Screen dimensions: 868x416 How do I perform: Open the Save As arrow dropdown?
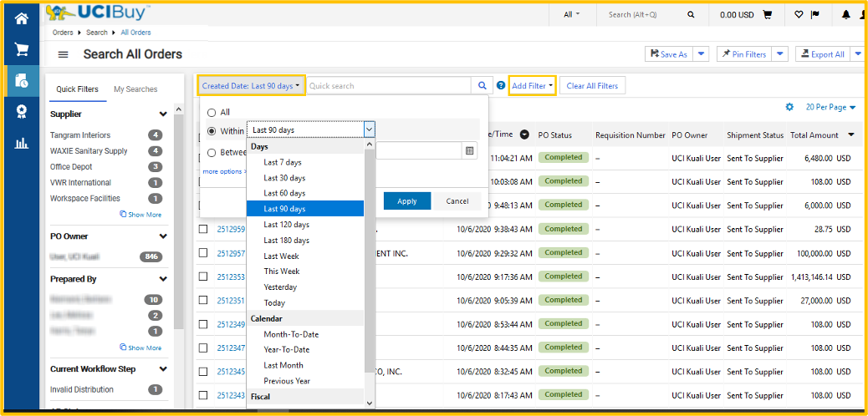click(x=701, y=54)
